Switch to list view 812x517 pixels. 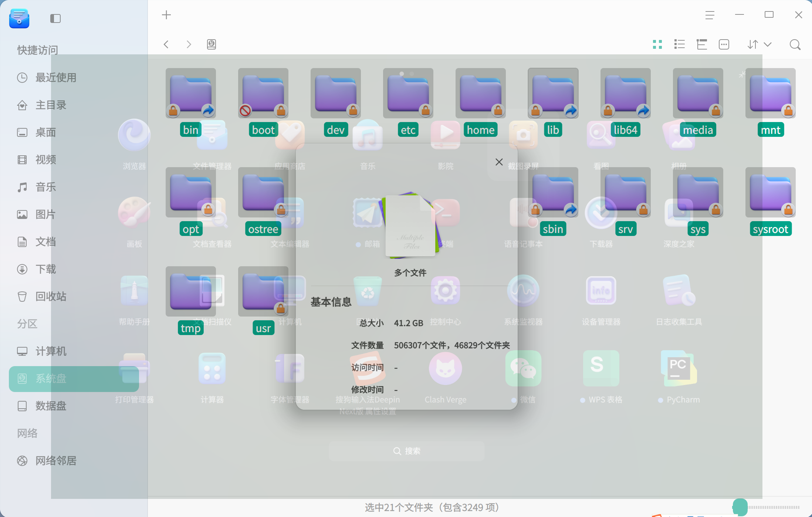[x=680, y=44]
